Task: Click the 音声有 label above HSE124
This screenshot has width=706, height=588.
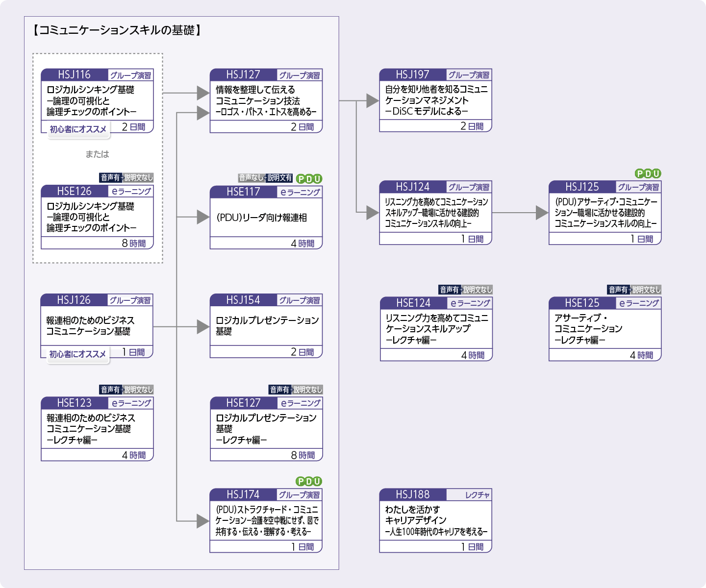Action: tap(449, 290)
